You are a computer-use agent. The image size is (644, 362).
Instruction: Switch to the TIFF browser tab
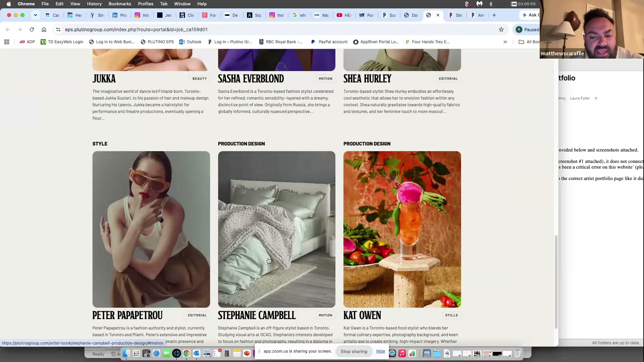(366, 15)
